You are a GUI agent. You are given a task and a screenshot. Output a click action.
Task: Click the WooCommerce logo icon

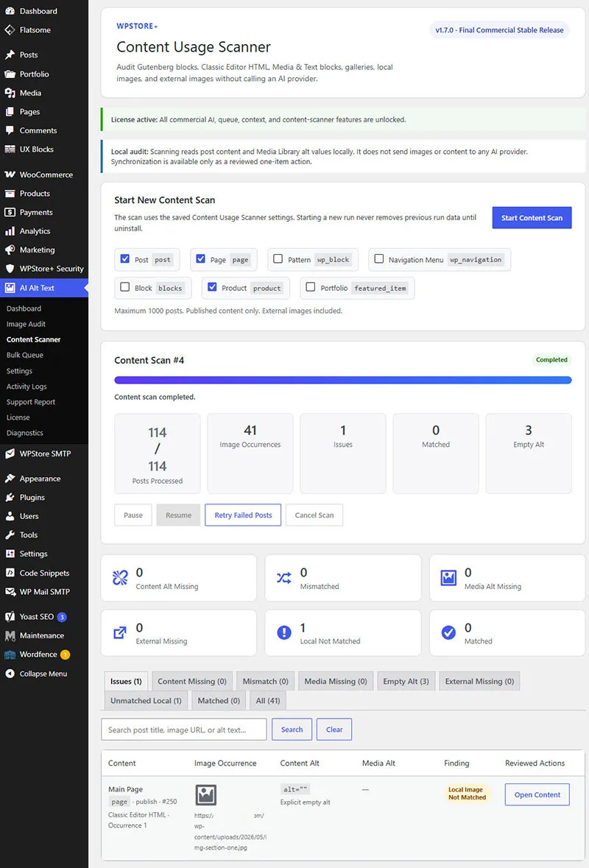(10, 174)
